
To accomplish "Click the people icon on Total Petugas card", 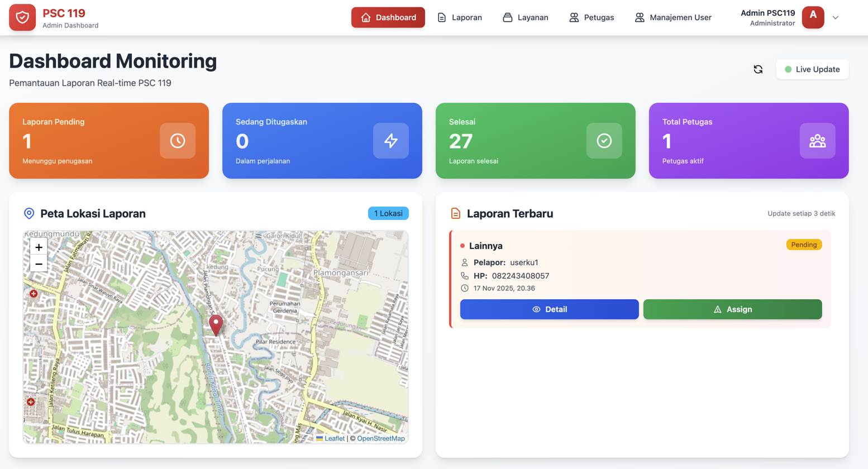I will 817,141.
